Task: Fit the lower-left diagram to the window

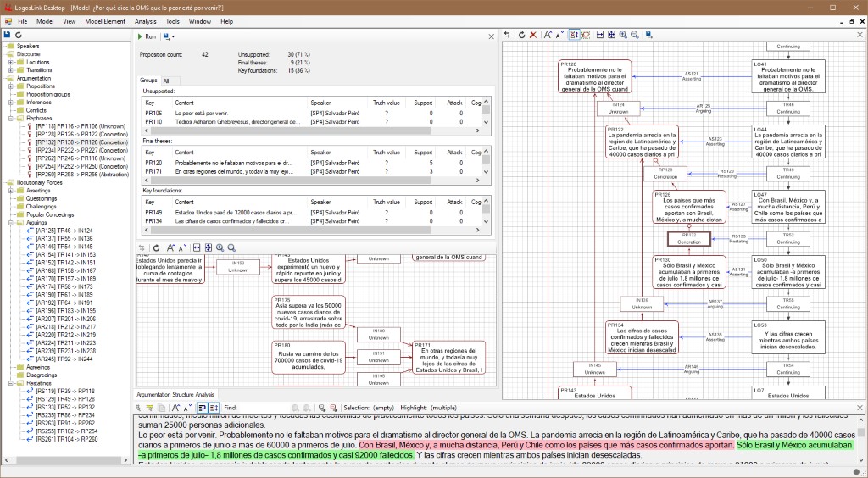Action: pos(209,247)
